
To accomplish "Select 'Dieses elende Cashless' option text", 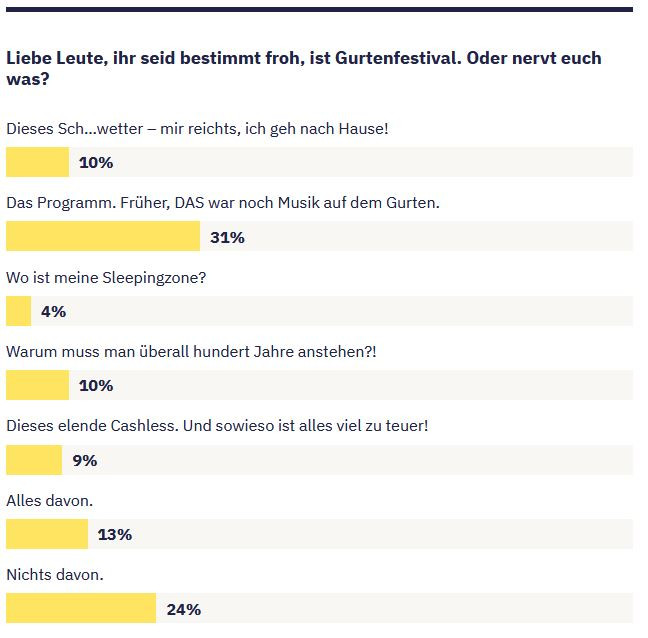I will pyautogui.click(x=217, y=426).
